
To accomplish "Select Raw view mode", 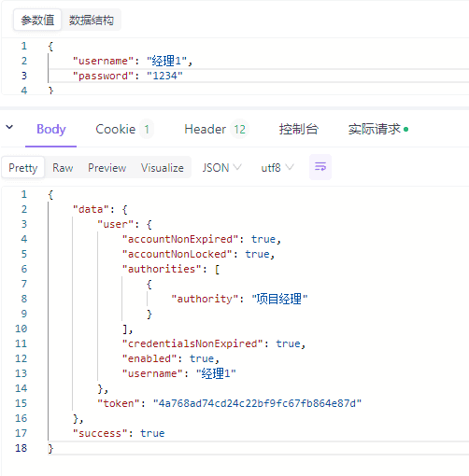I will (63, 168).
